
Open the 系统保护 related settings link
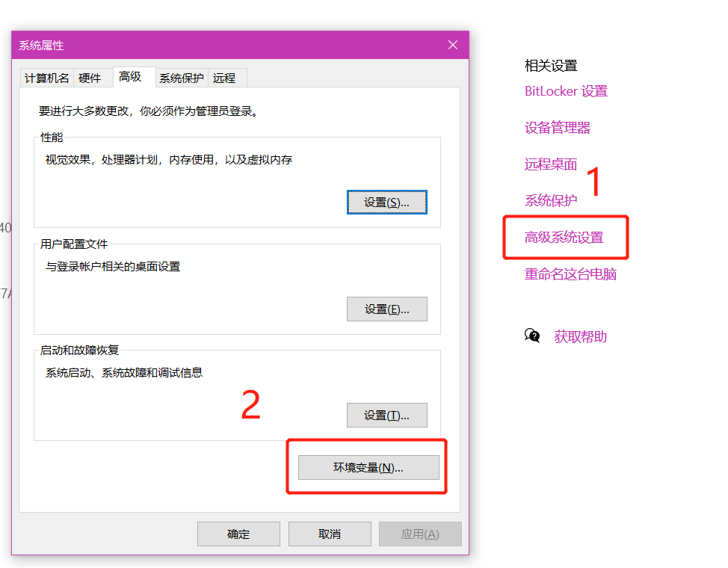tap(551, 200)
